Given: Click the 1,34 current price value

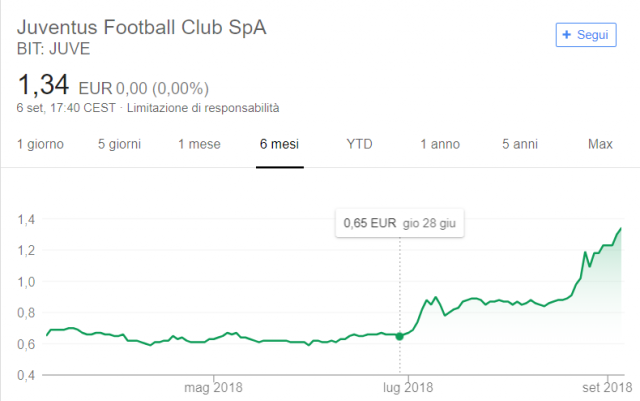Looking at the screenshot, I should [43, 85].
